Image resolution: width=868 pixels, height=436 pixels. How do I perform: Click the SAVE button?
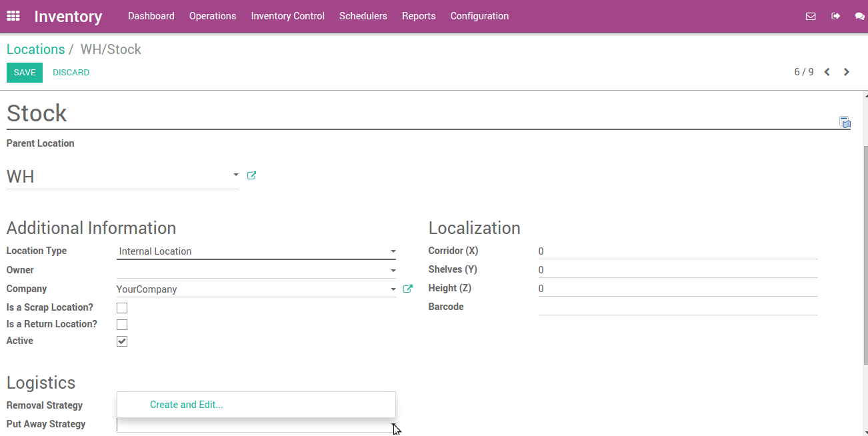24,72
